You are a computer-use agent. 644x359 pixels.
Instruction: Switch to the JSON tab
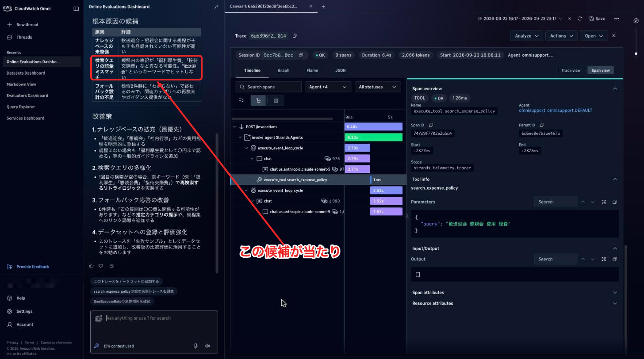(341, 70)
